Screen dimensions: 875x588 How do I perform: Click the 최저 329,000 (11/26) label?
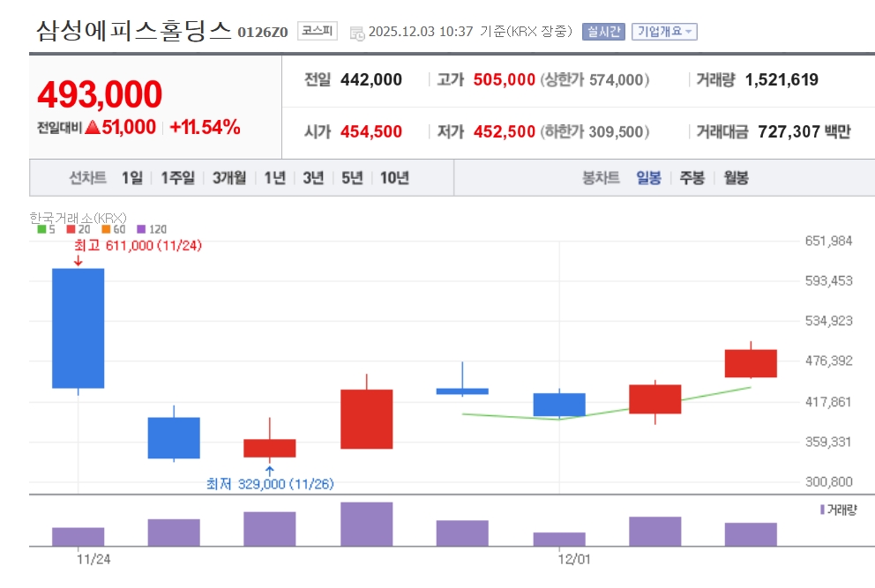[x=270, y=484]
